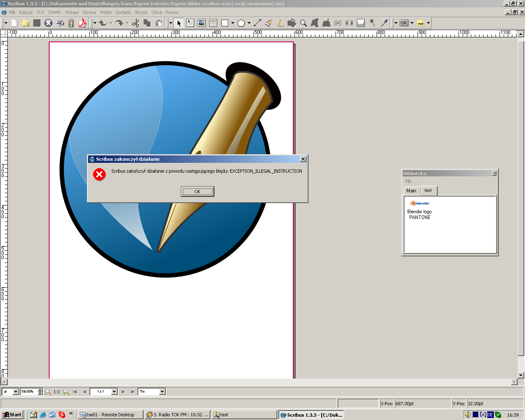Screen dimensions: 525x420
Task: Switch to the Main tab in Biblioteka
Action: click(411, 191)
